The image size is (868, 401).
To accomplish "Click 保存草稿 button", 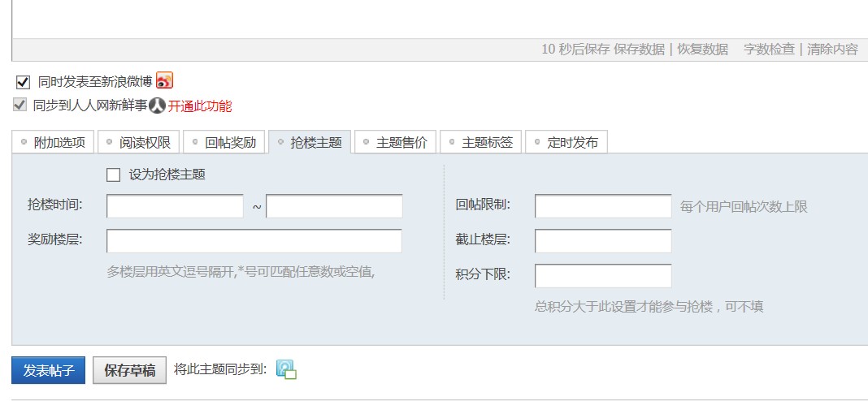I will pos(129,370).
